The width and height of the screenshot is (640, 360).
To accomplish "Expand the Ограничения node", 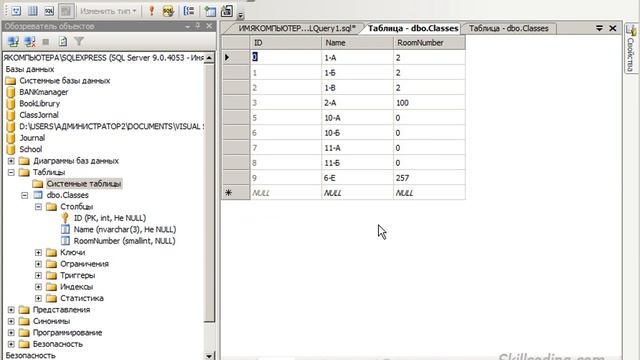I will point(38,264).
